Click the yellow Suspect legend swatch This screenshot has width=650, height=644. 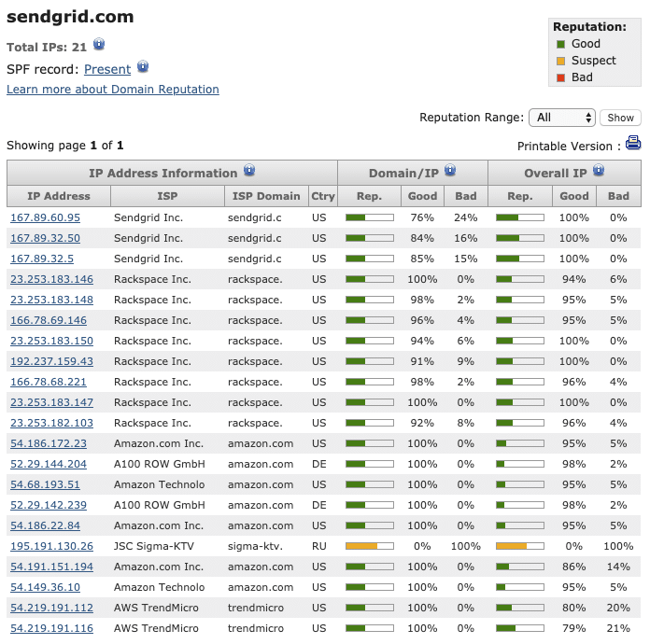point(561,61)
